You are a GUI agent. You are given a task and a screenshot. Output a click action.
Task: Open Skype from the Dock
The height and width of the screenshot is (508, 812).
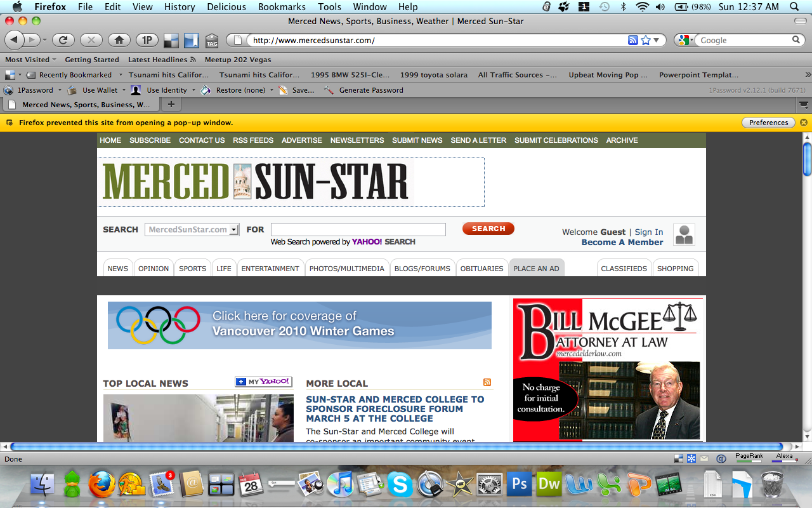400,485
